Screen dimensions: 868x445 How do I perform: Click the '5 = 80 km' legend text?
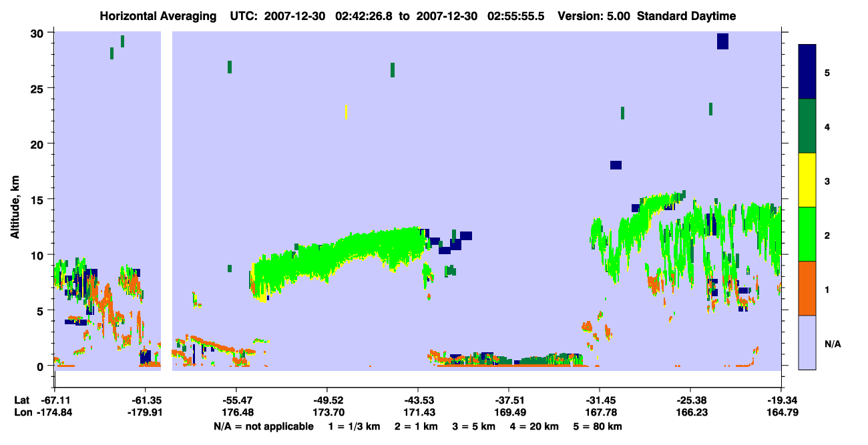coord(598,426)
